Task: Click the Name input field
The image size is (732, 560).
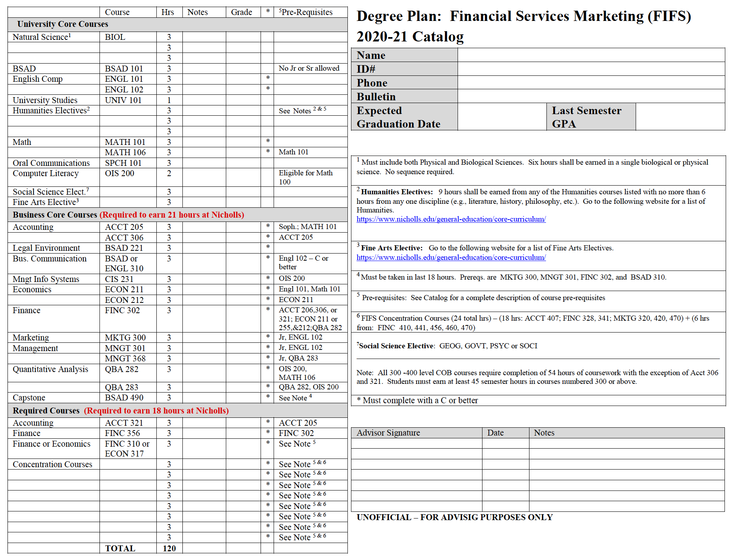Action: [592, 55]
